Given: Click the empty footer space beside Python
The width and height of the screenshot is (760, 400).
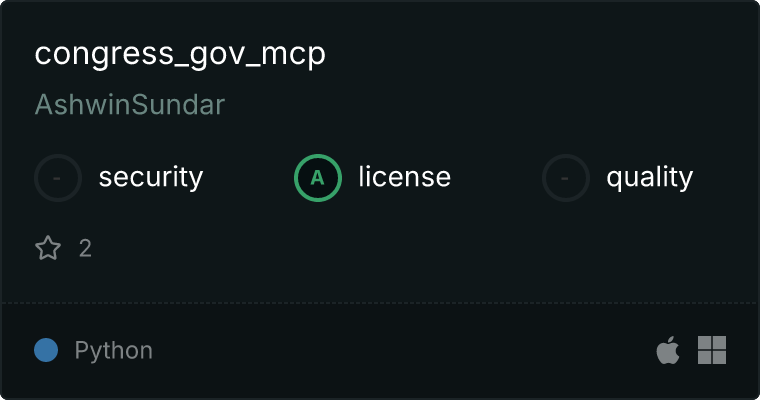Looking at the screenshot, I should point(402,350).
